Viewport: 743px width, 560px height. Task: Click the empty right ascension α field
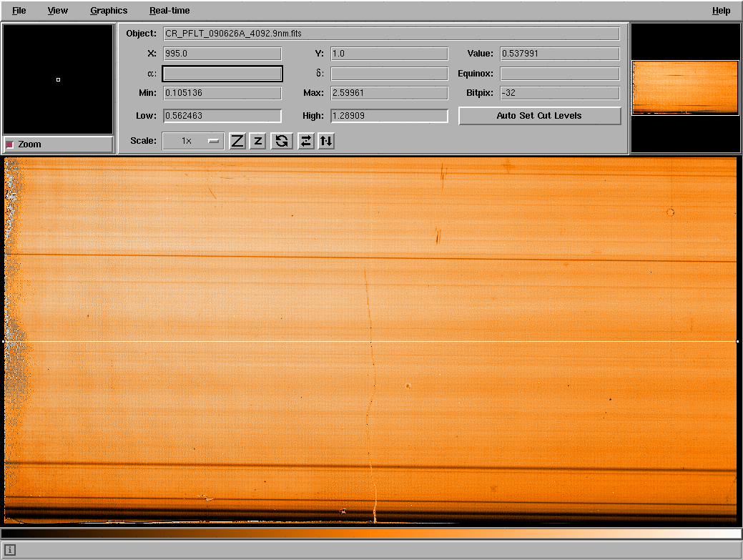[222, 74]
